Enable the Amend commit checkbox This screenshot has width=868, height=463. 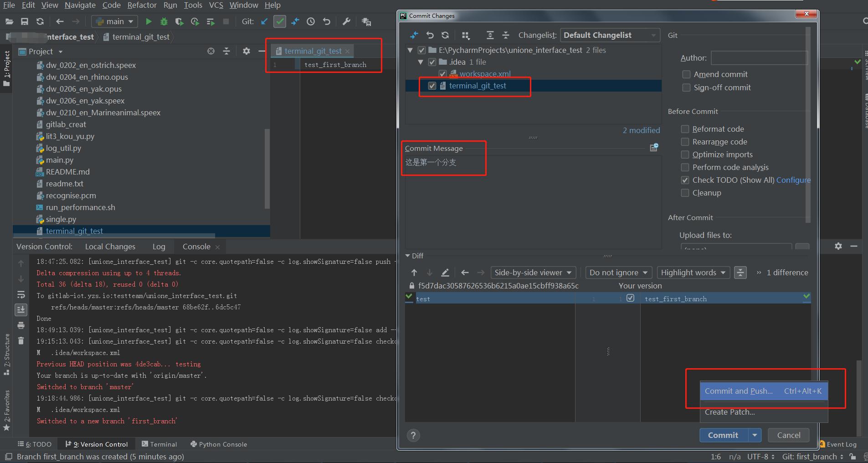[x=686, y=74]
